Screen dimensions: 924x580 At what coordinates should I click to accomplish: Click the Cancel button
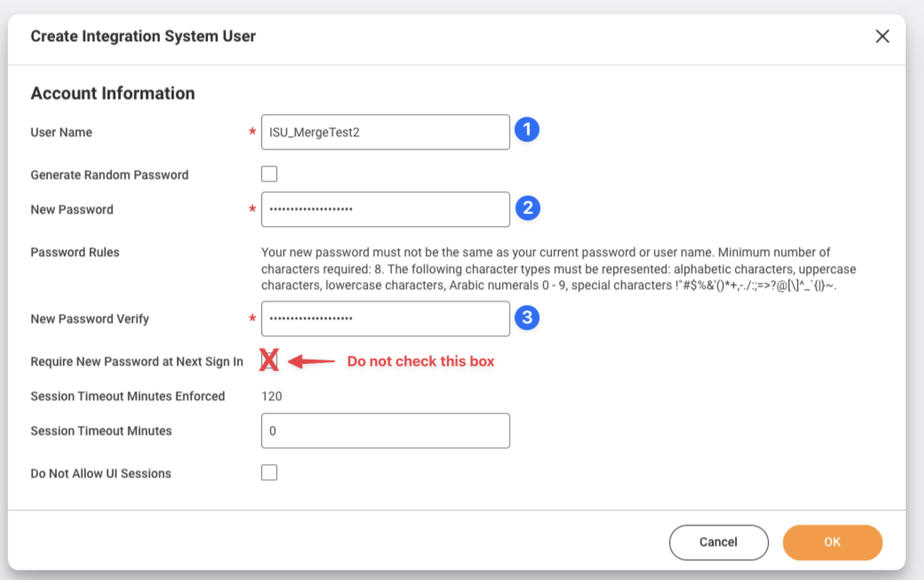(x=718, y=542)
